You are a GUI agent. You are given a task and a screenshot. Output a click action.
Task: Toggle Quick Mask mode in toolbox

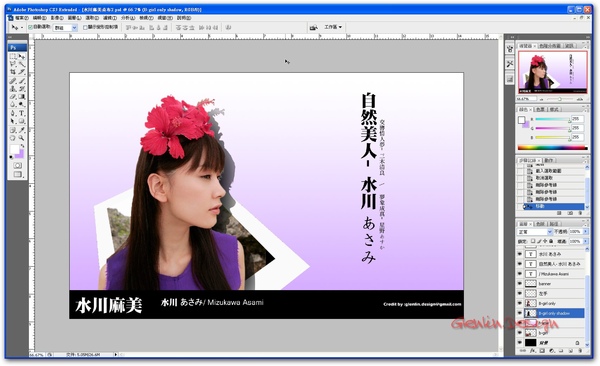[18, 165]
